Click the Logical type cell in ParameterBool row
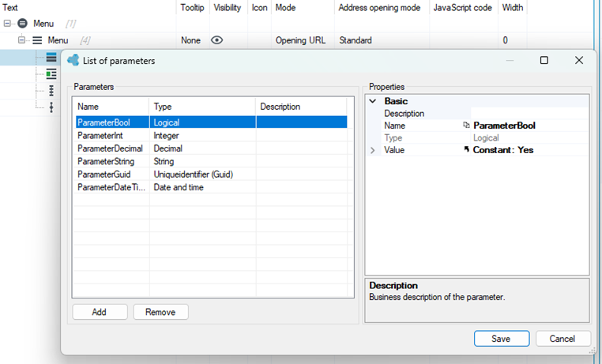Viewport: 602px width, 364px height. coord(202,122)
